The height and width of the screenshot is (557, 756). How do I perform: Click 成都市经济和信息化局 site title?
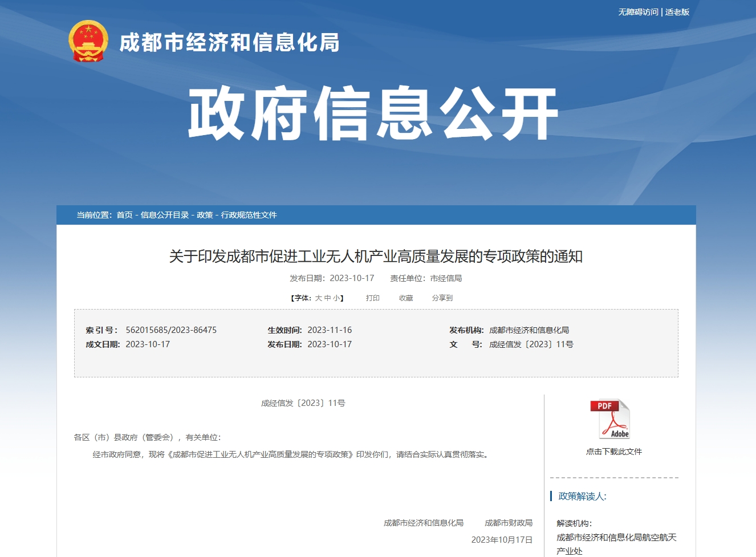pos(229,43)
